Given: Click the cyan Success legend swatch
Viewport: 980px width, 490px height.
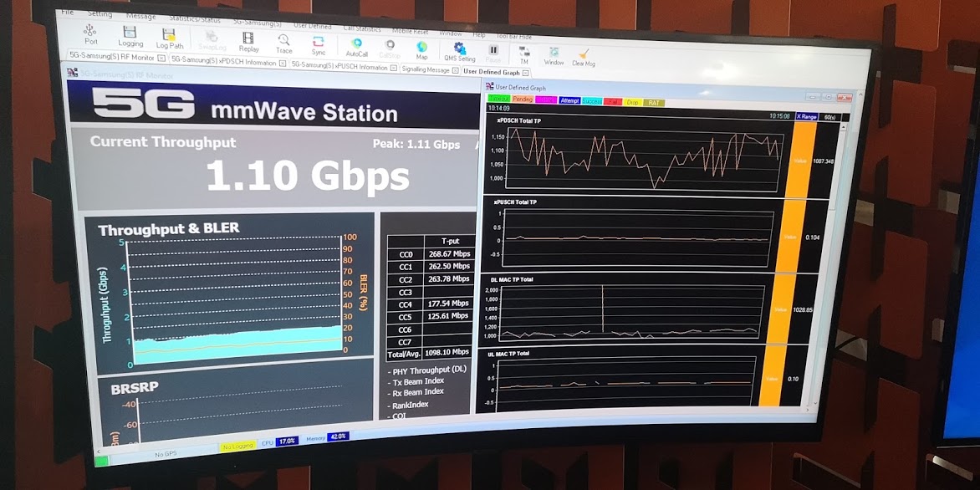Looking at the screenshot, I should click(x=592, y=101).
